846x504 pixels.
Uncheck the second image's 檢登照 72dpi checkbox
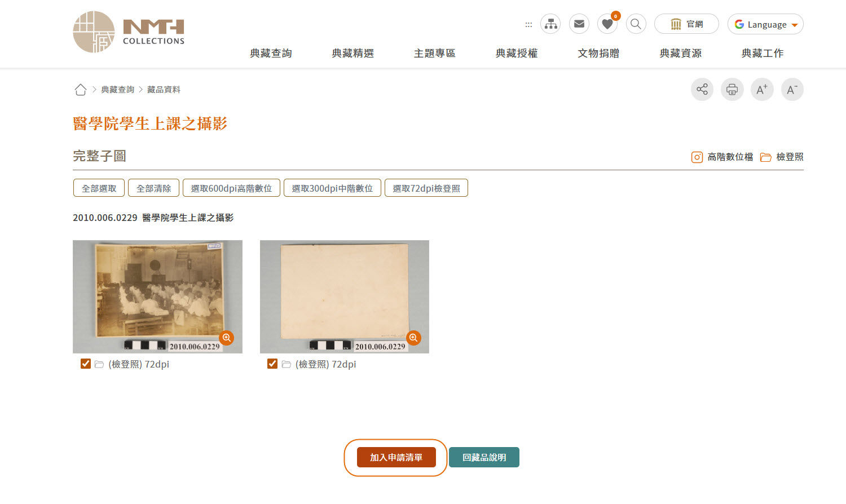click(x=272, y=364)
